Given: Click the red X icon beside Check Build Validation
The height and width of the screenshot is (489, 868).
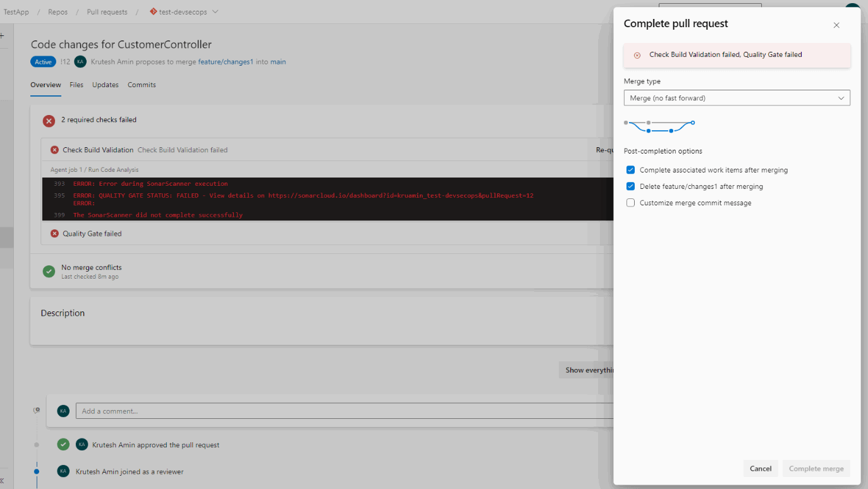Looking at the screenshot, I should tap(54, 150).
